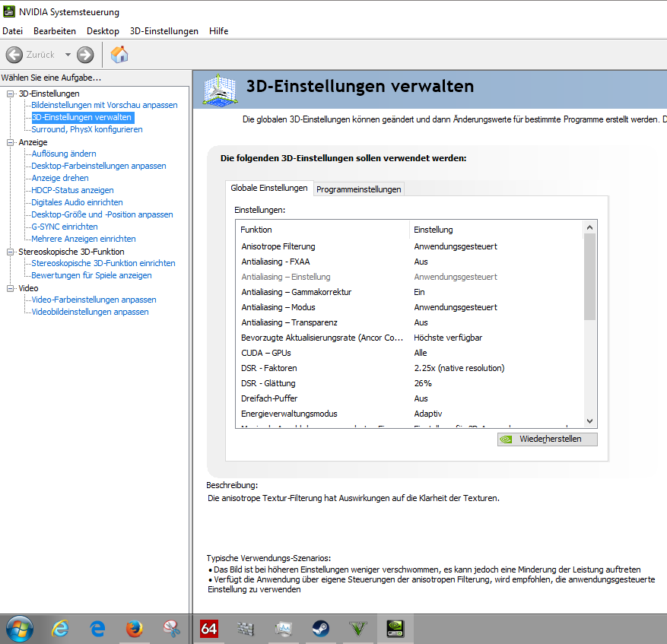Click the Forward arrow icon
This screenshot has width=667, height=644.
(x=85, y=55)
